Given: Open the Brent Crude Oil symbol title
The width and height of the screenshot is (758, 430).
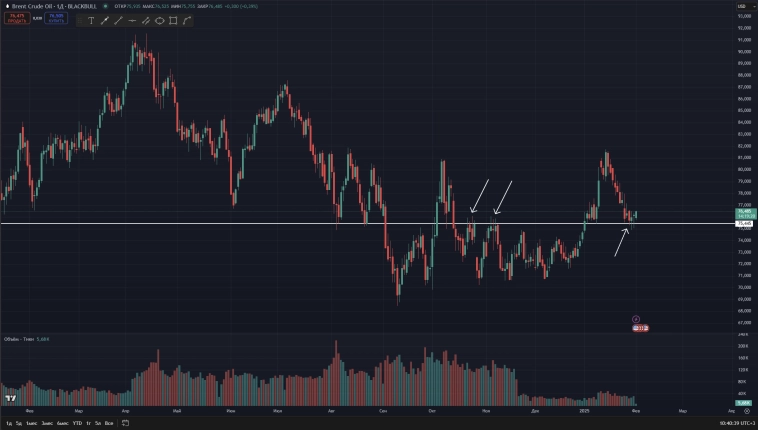Looking at the screenshot, I should 54,6.
